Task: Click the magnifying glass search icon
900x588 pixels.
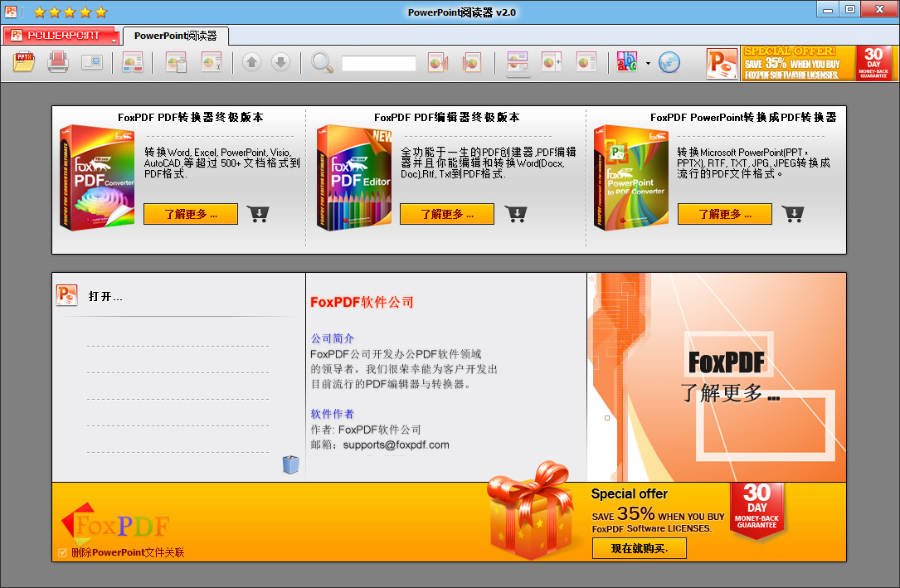Action: point(322,62)
